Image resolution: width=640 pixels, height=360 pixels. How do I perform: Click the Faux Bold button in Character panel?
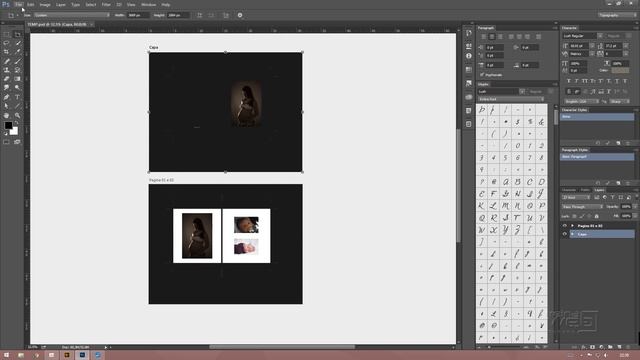(x=569, y=81)
